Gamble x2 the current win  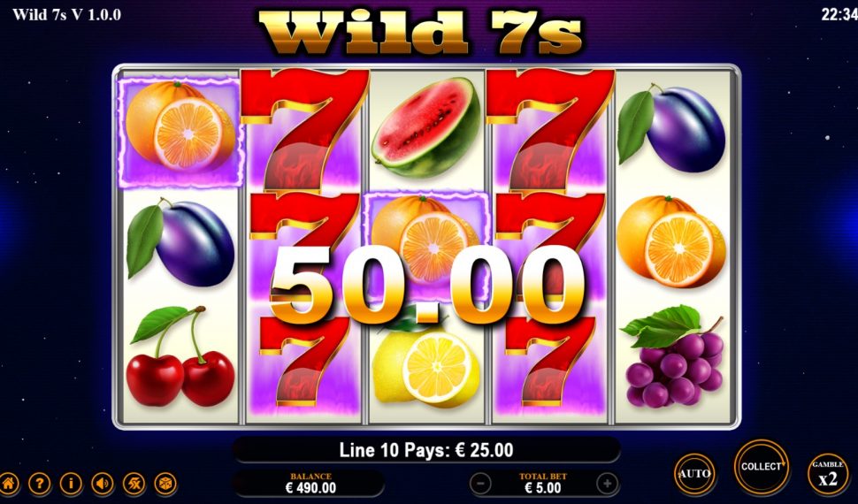pyautogui.click(x=828, y=474)
